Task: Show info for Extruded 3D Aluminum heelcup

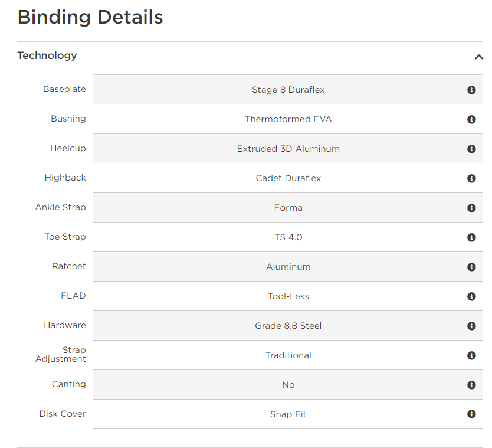Action: (x=471, y=149)
